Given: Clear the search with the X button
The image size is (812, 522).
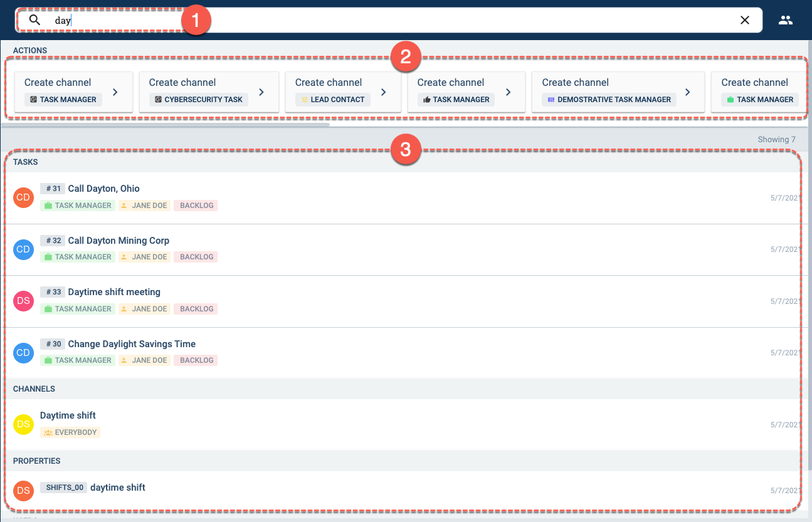Looking at the screenshot, I should click(745, 20).
